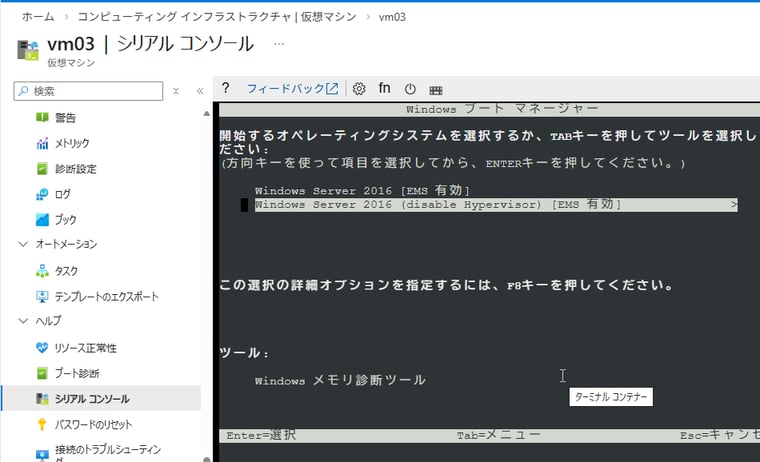Open タスク menu item
This screenshot has width=760, height=462.
tap(66, 271)
